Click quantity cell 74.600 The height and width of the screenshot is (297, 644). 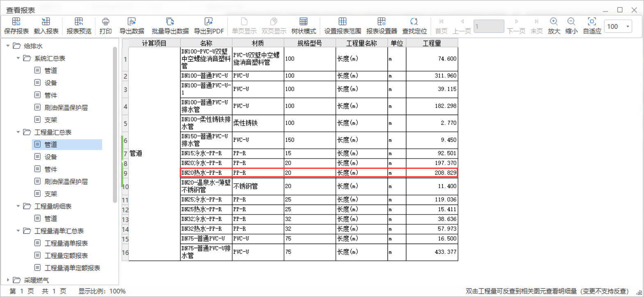pyautogui.click(x=432, y=59)
